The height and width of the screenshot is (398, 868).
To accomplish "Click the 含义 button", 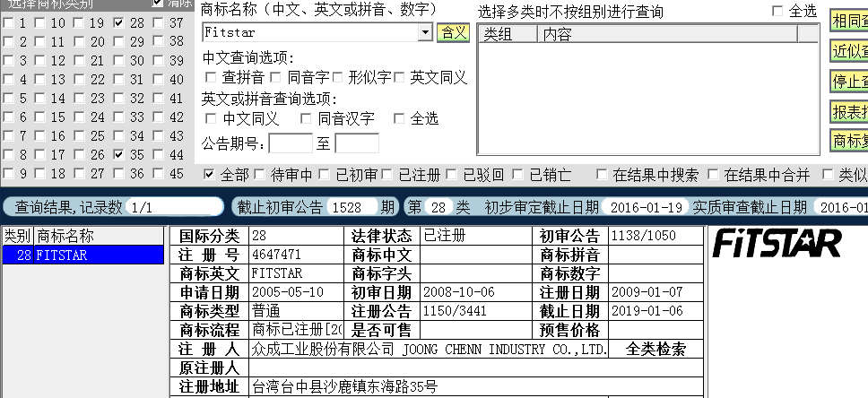I will pos(453,32).
